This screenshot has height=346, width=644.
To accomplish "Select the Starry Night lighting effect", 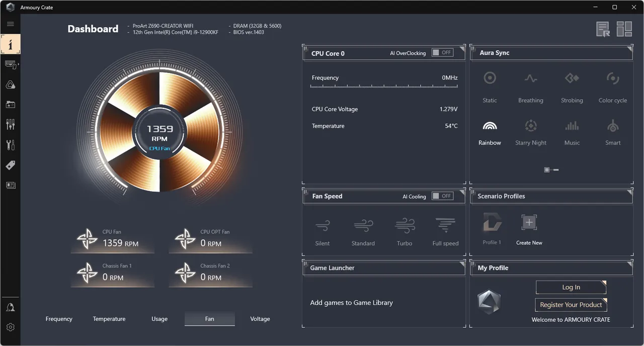I will coord(531,132).
